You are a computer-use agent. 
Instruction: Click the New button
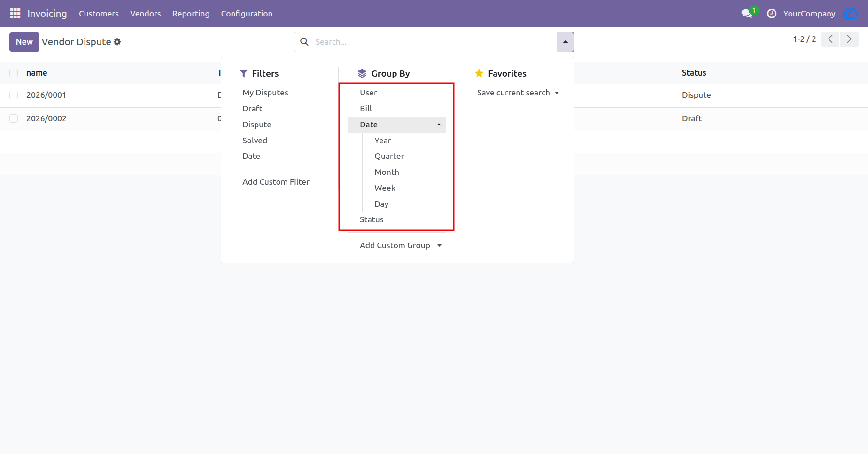24,42
